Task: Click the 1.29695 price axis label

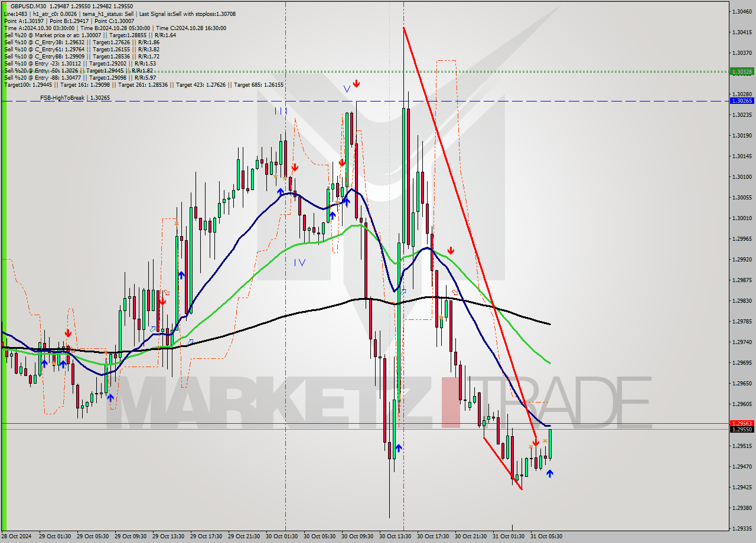Action: pos(742,362)
